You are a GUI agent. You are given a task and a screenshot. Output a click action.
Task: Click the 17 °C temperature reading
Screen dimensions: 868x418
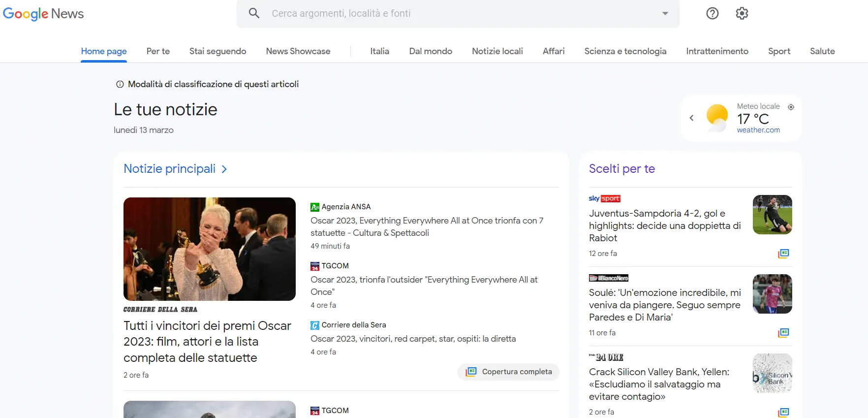[753, 119]
